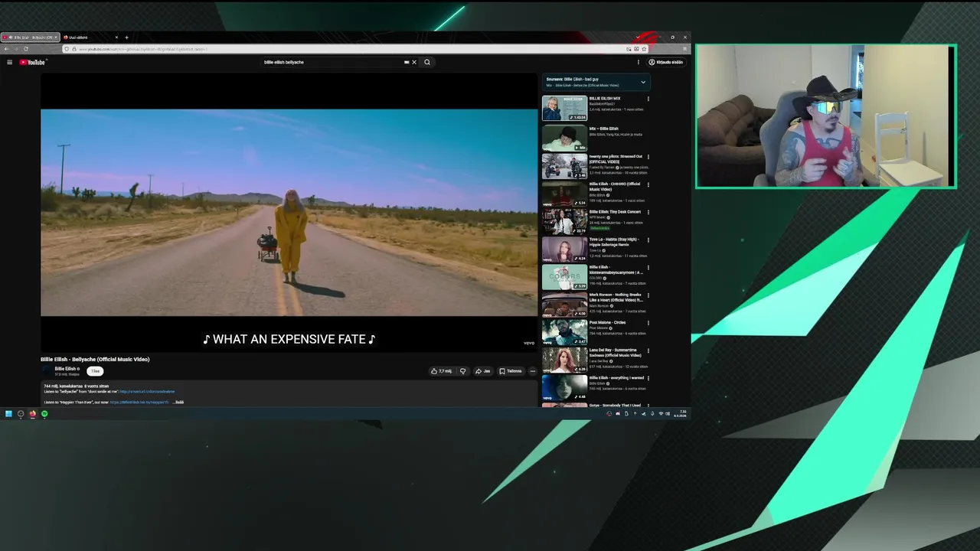The height and width of the screenshot is (551, 980).
Task: Clear the YouTube search query
Action: [414, 62]
